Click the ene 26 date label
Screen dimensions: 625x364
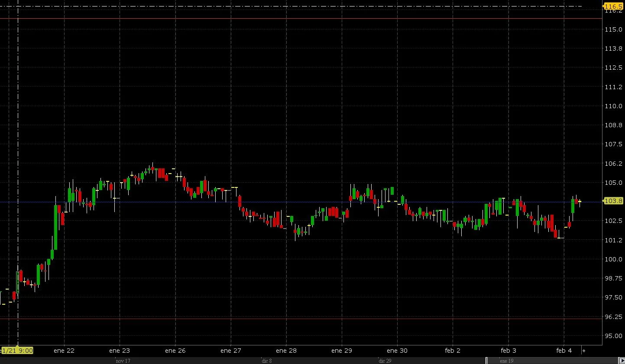tap(175, 351)
